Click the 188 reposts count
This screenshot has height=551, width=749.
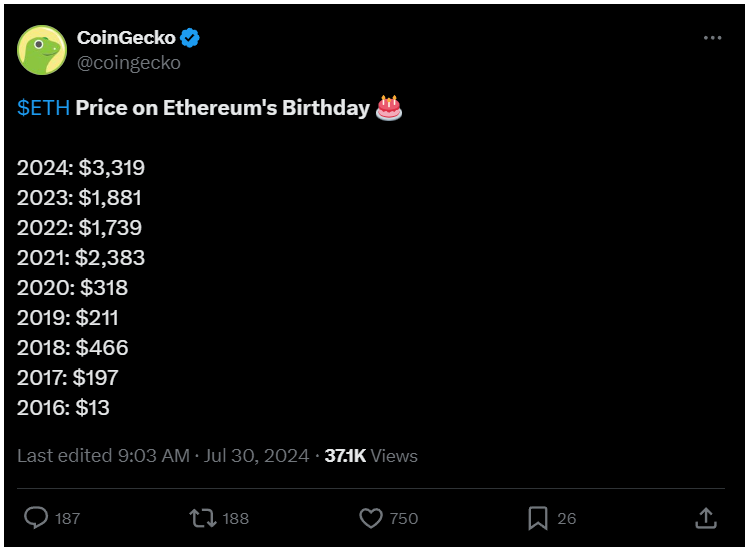pos(235,519)
